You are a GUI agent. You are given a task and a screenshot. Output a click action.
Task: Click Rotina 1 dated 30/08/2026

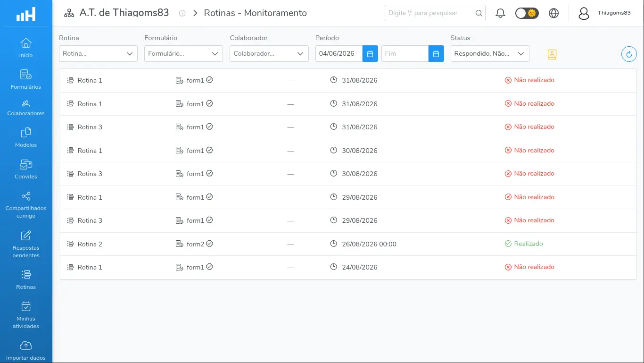pos(348,151)
